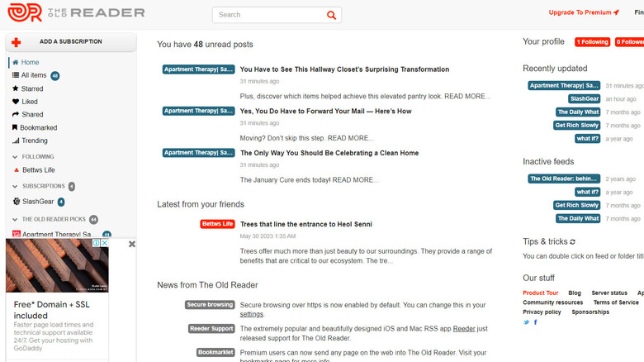Click the Twitter bird icon

526,322
